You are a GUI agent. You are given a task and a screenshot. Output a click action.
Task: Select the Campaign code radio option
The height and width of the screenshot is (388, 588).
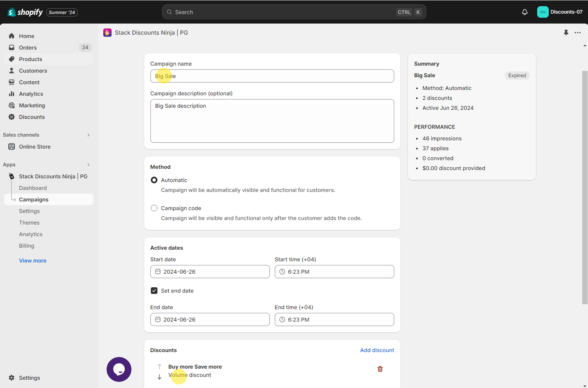click(154, 208)
